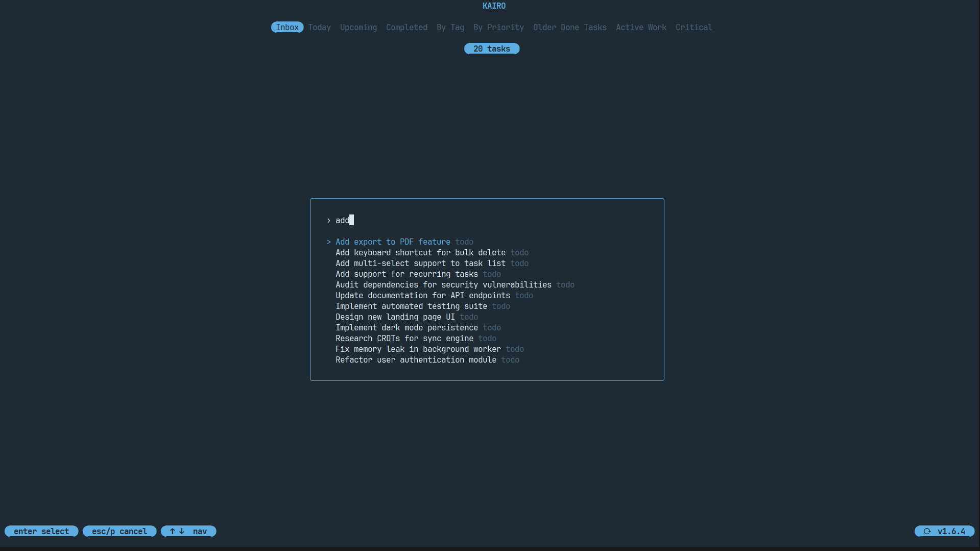This screenshot has height=551, width=980.
Task: Focus the search input containing 'add'
Action: pyautogui.click(x=487, y=221)
